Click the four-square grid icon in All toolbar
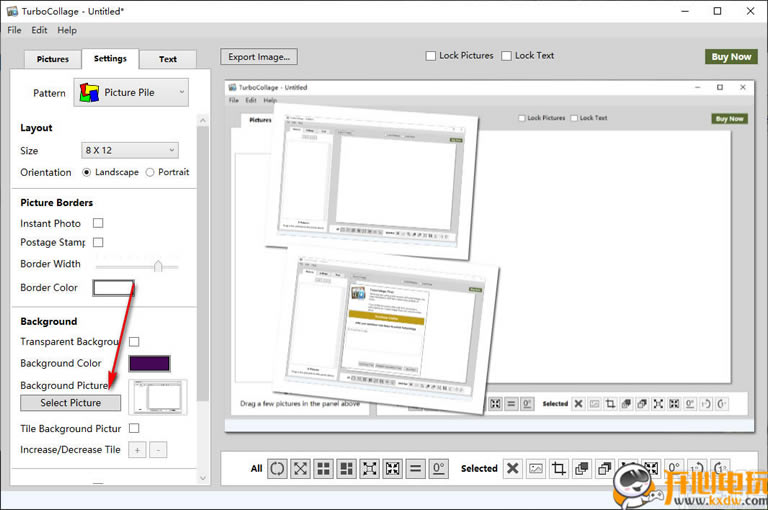The height and width of the screenshot is (510, 768). (323, 468)
